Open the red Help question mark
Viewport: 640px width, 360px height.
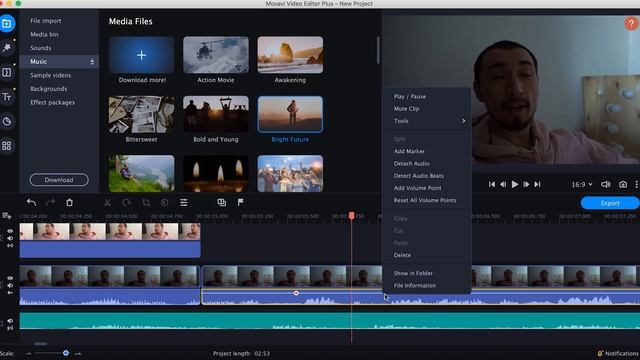[x=631, y=24]
